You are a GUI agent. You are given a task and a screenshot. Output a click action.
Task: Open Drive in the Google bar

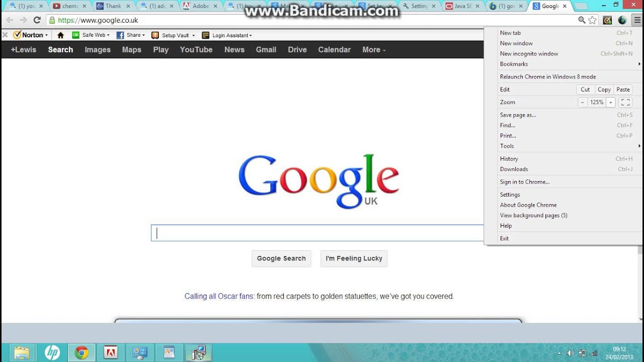click(297, 50)
